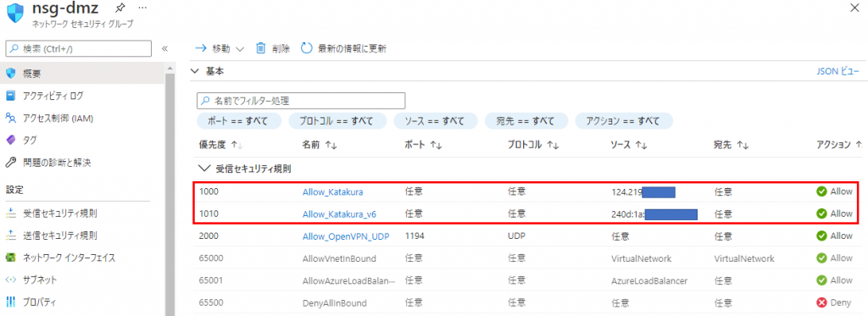Click the 送信セキュリティ規則 sidebar icon
Screen dimensions: 868x316
click(x=10, y=236)
